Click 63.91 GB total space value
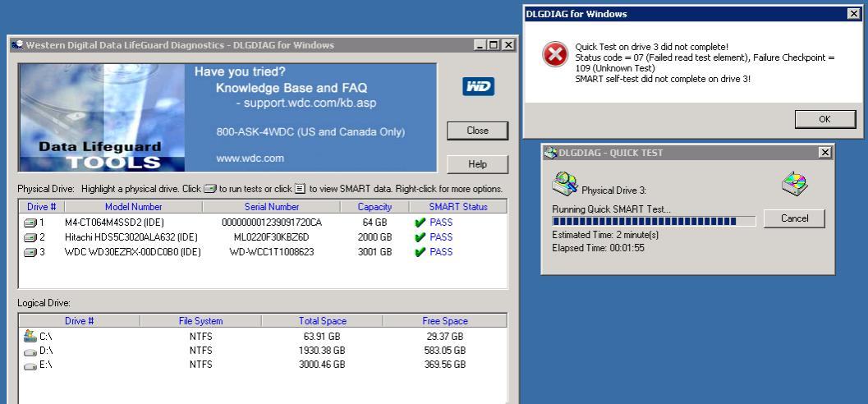Image resolution: width=868 pixels, height=404 pixels. (322, 337)
